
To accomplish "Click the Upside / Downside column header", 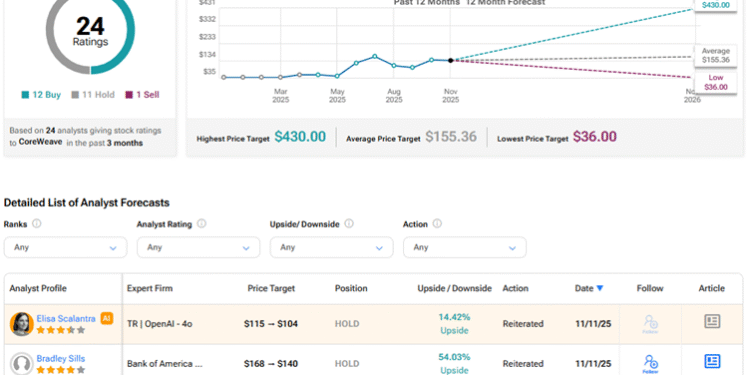I will click(454, 288).
